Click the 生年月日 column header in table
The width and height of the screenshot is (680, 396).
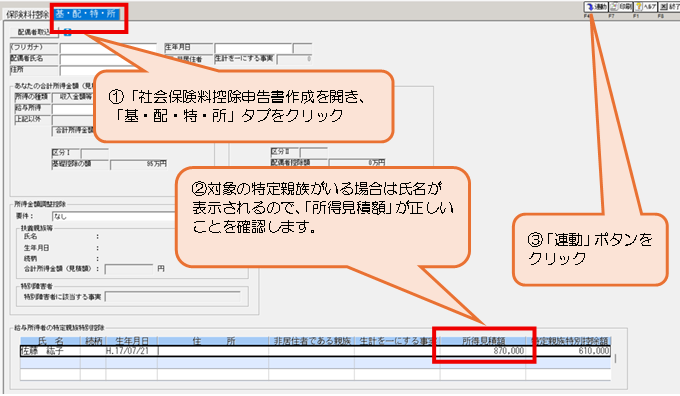coord(131,341)
